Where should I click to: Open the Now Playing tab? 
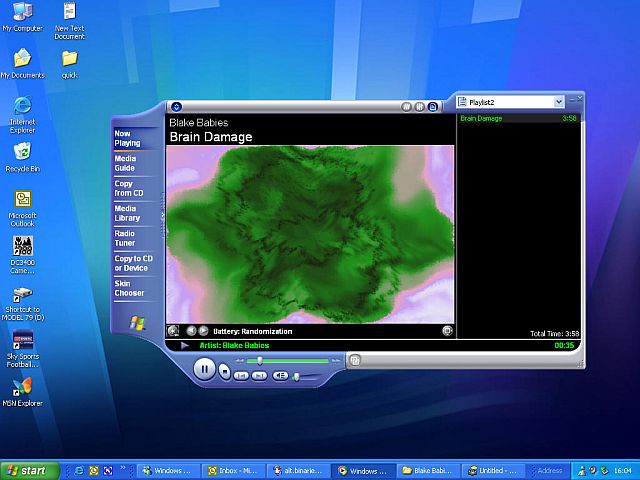tap(127, 138)
